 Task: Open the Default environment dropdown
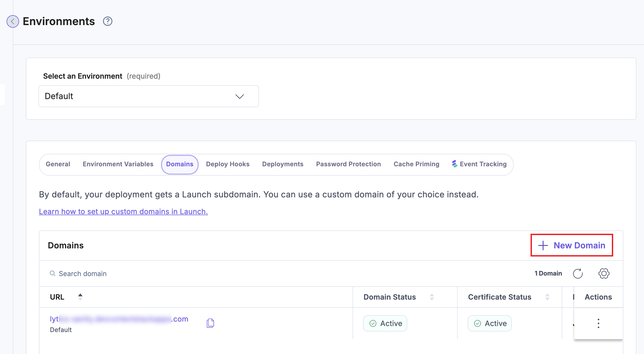[x=148, y=96]
